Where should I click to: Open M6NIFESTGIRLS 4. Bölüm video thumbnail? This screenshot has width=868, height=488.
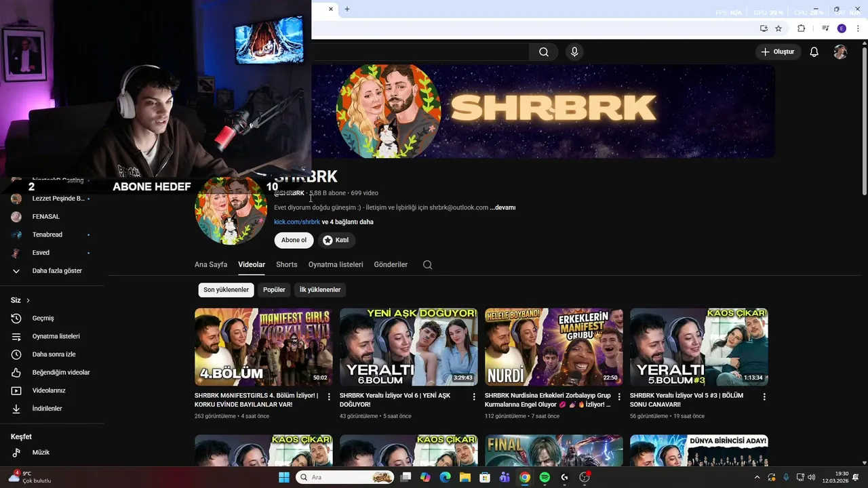(264, 347)
